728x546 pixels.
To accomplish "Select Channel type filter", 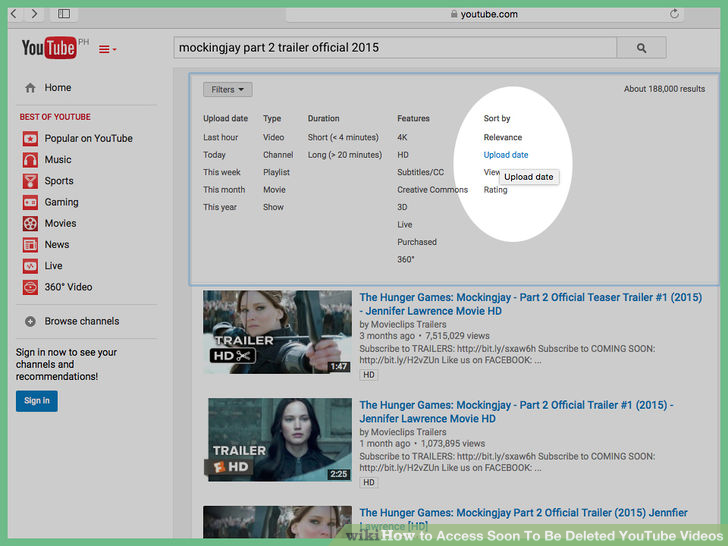I will tap(278, 155).
